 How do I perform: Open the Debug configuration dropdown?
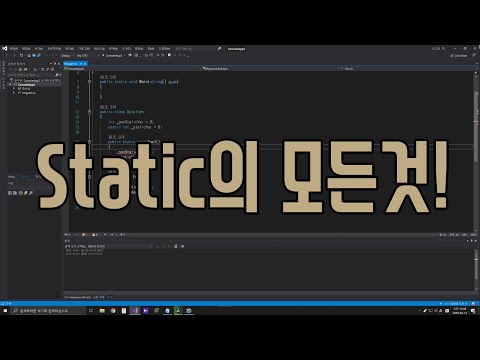[x=67, y=56]
